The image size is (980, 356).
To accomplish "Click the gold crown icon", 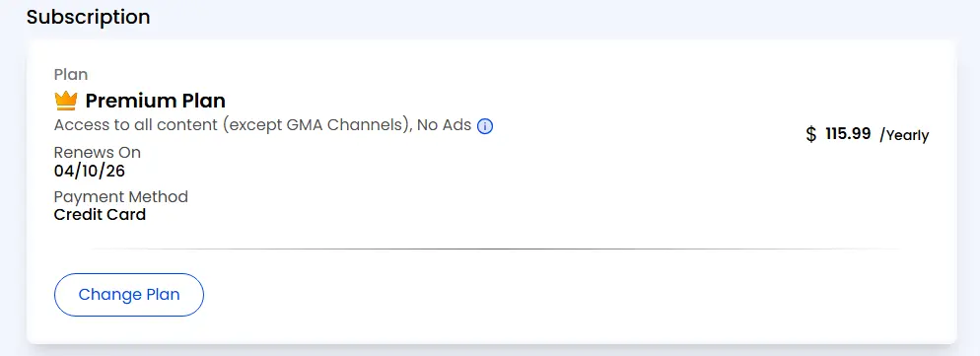I will click(x=66, y=101).
